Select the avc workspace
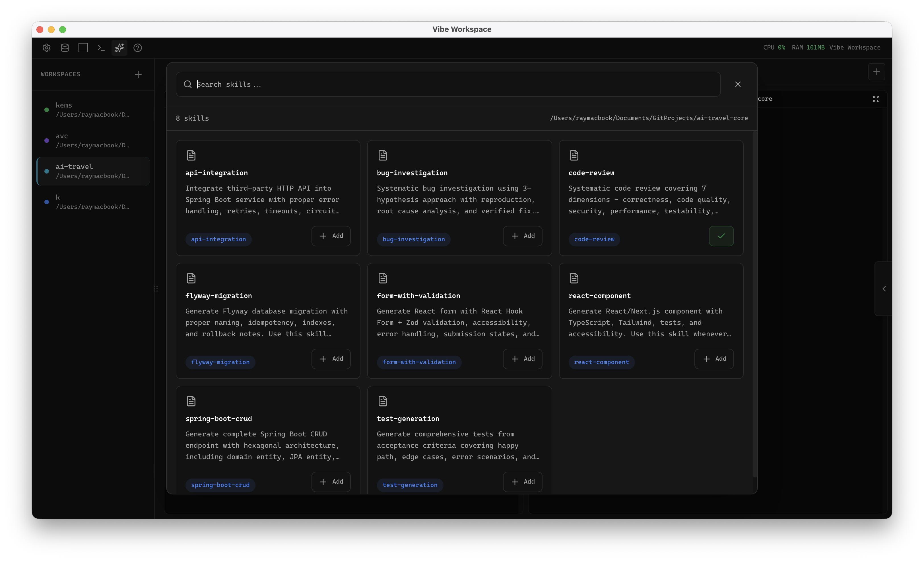 click(93, 140)
